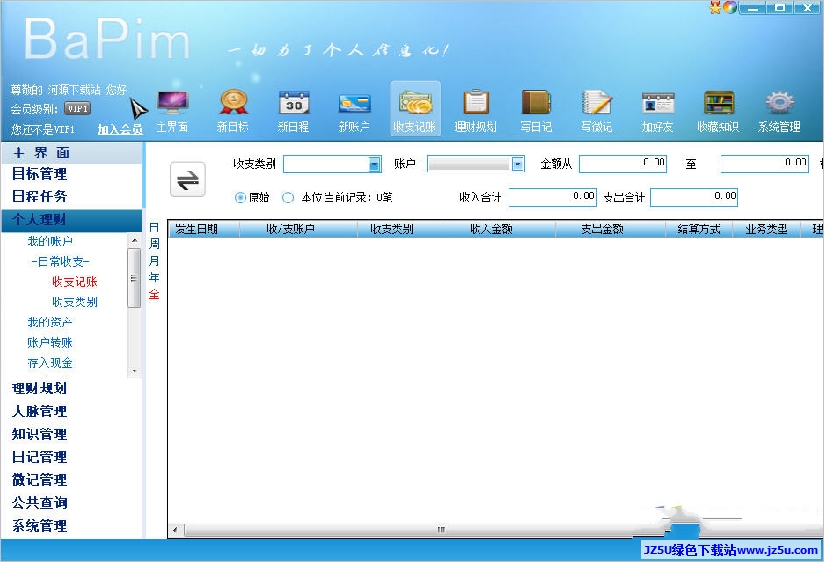Click the tree vertical scrollbar thumb
The width and height of the screenshot is (824, 562).
click(x=134, y=278)
